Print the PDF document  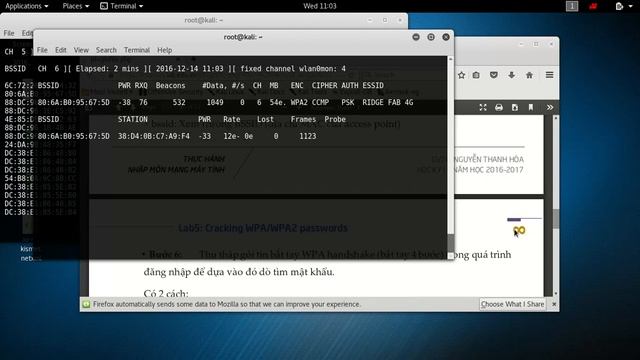499,107
